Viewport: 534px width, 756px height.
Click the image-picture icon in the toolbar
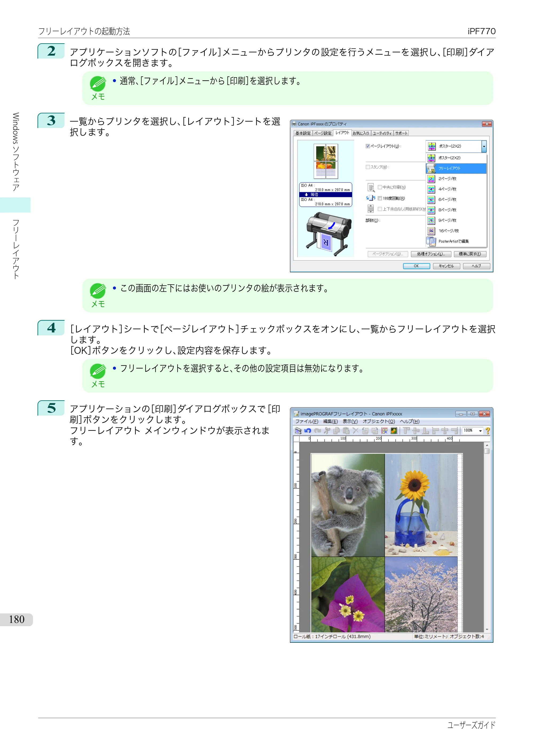click(394, 431)
